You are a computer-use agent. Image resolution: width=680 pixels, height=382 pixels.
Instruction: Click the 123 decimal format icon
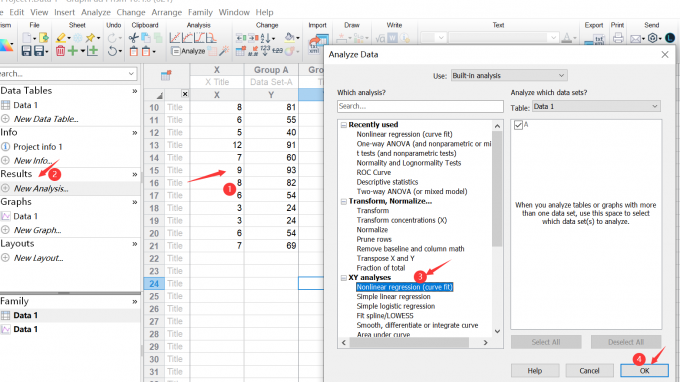[x=265, y=51]
